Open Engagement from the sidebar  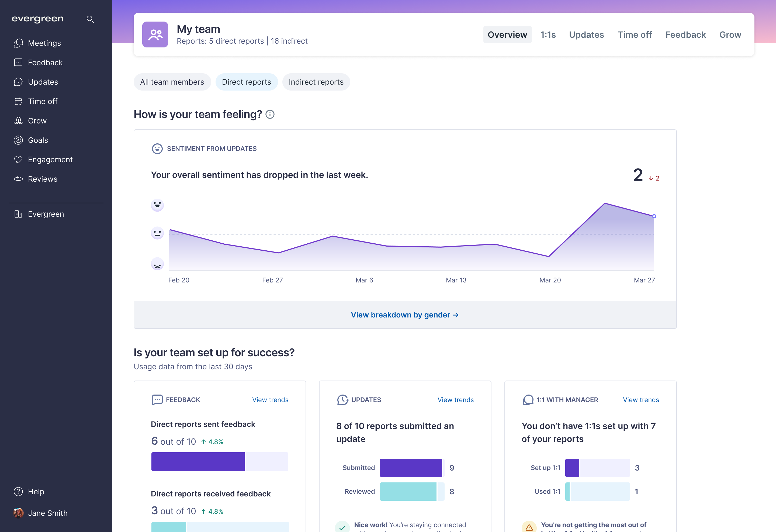pos(50,159)
